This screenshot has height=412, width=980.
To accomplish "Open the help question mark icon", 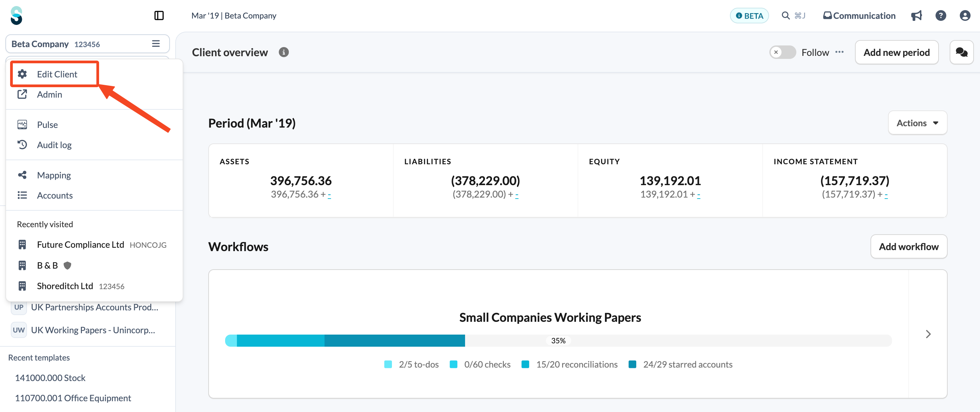I will coord(941,15).
